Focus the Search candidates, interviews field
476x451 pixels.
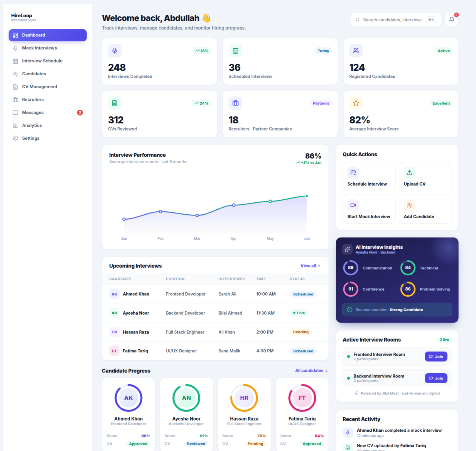point(396,20)
